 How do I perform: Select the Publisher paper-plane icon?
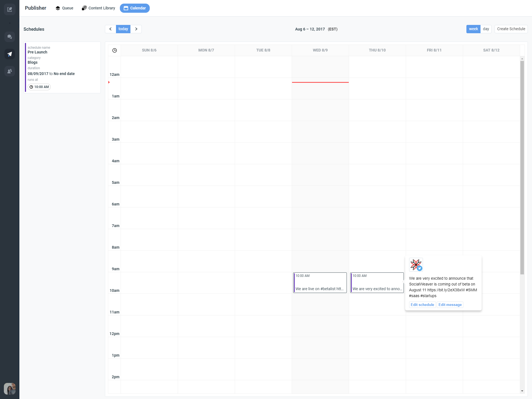(x=10, y=54)
